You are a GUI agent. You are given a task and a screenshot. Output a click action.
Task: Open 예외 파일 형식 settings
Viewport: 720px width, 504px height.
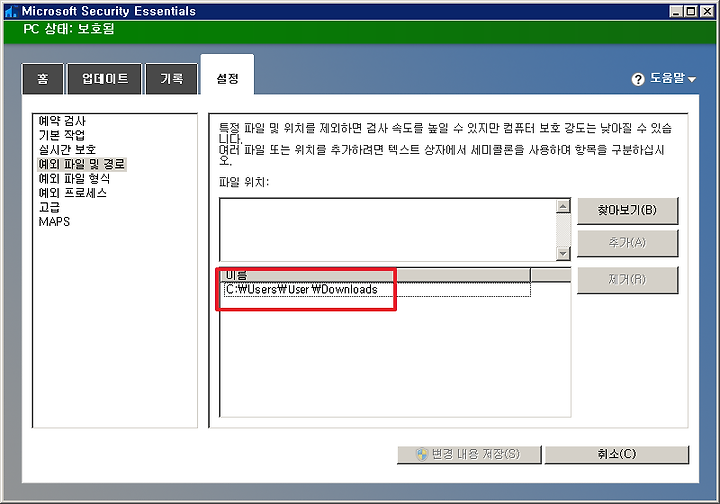click(74, 178)
